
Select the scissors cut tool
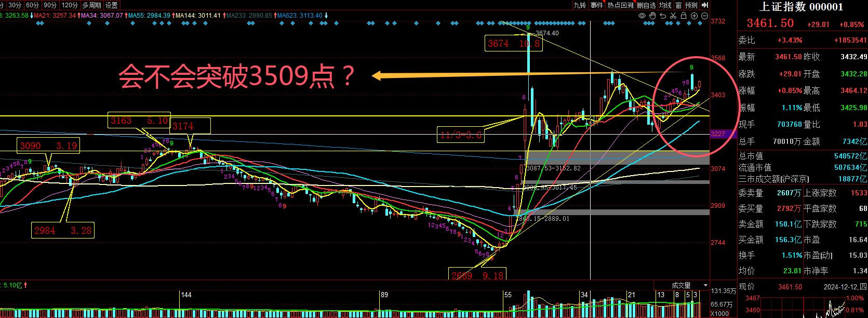pos(673,16)
